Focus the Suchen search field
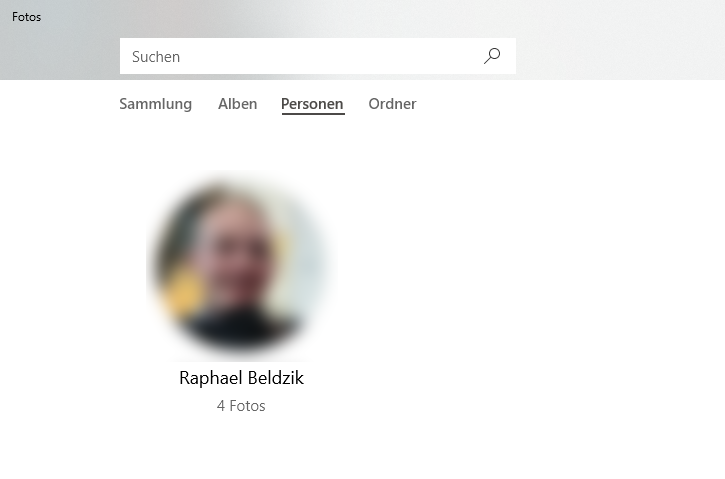This screenshot has height=479, width=725. [318, 56]
